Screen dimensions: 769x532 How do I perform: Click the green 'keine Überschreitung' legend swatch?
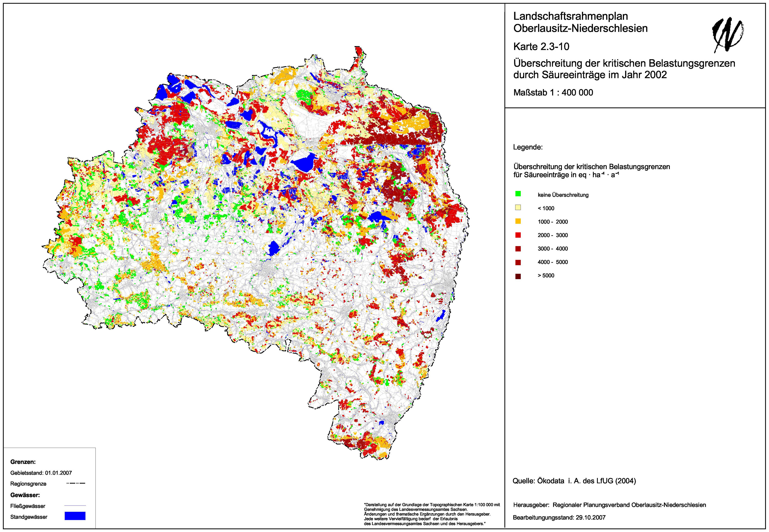pyautogui.click(x=518, y=194)
